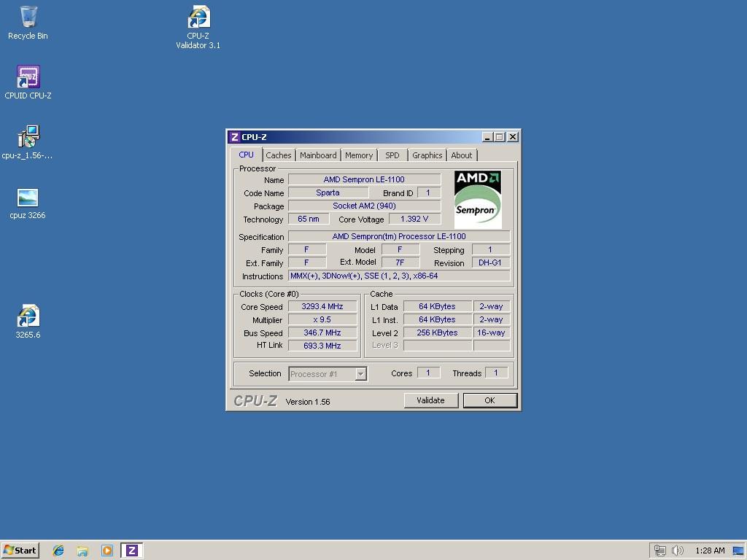Screen dimensions: 747x560
Task: Click the Sparta code name value
Action: pyautogui.click(x=328, y=192)
